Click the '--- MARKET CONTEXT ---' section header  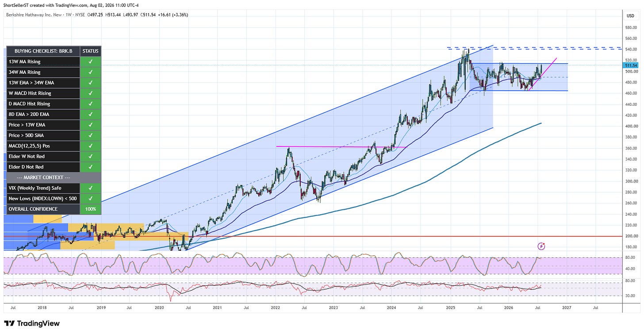54,177
